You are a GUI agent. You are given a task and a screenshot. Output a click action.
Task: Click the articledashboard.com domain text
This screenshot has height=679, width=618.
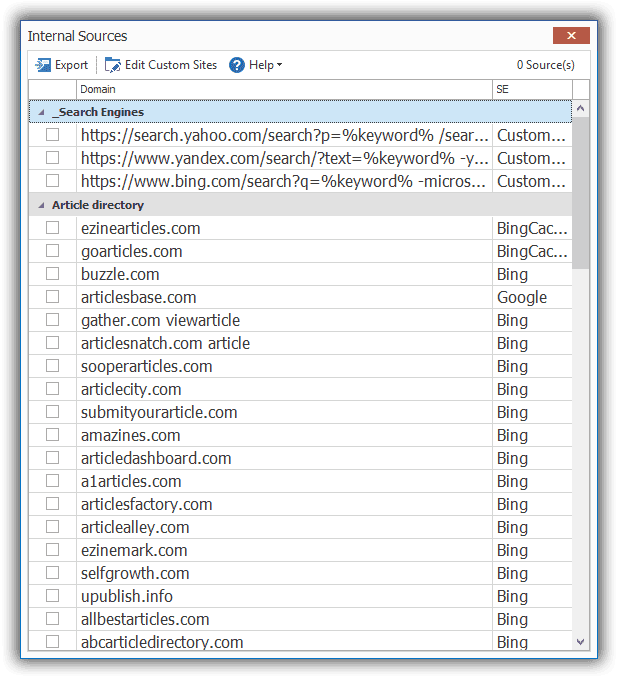point(156,458)
